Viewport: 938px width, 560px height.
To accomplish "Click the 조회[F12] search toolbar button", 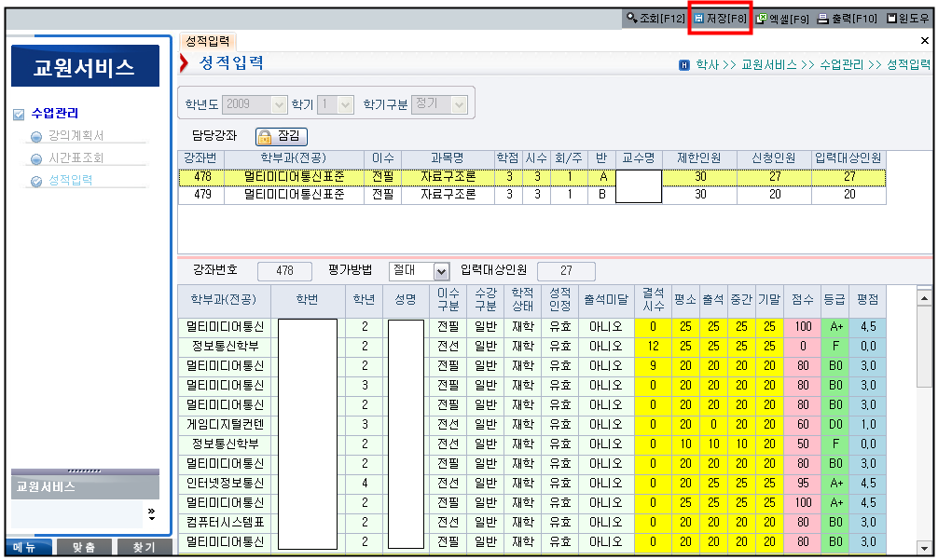I will [655, 19].
